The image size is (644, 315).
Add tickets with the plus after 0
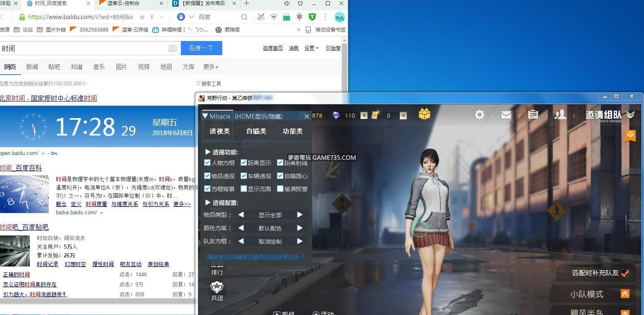[x=403, y=116]
